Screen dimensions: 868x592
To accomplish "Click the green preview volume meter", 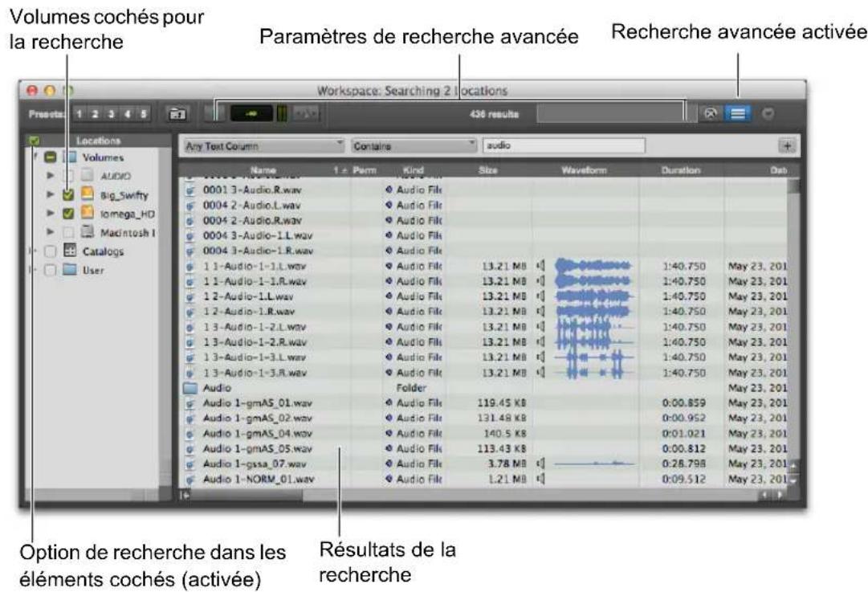I will pos(283,113).
